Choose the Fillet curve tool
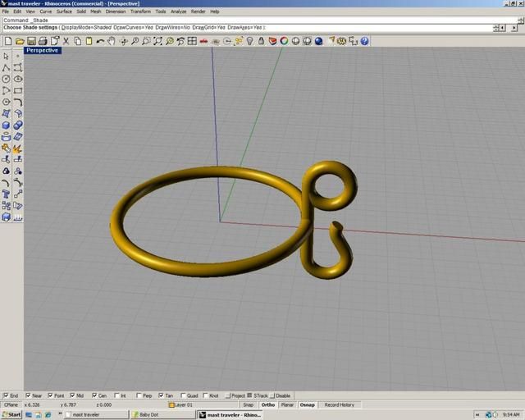525x420 pixels. point(18,103)
